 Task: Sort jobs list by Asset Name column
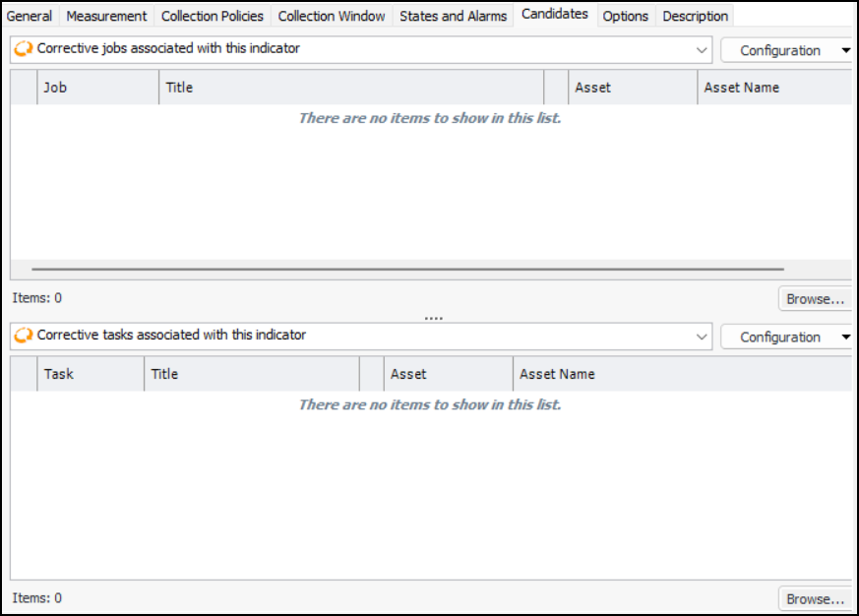tap(774, 88)
